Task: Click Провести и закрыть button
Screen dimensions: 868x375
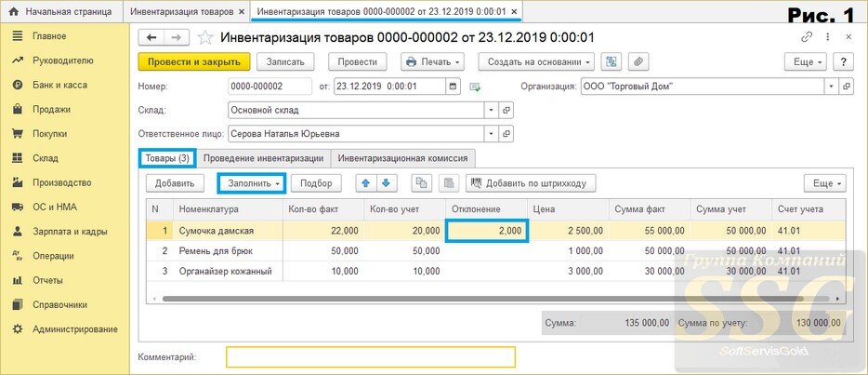Action: tap(194, 61)
